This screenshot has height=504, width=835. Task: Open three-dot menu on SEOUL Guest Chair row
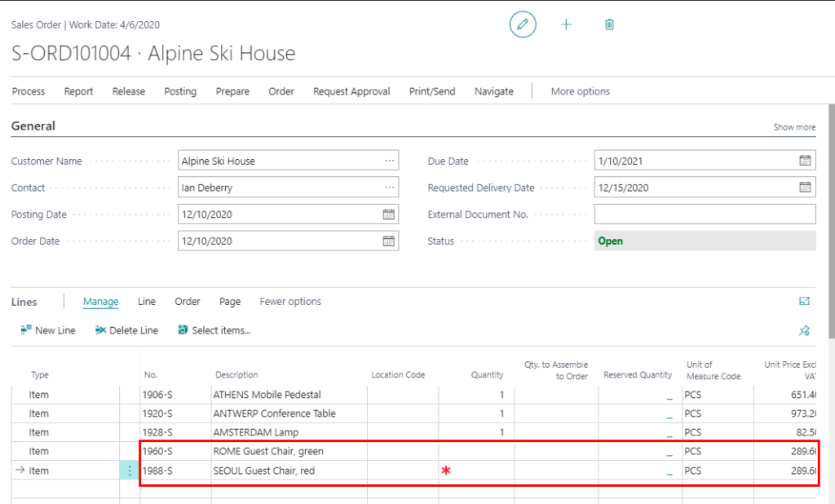130,471
